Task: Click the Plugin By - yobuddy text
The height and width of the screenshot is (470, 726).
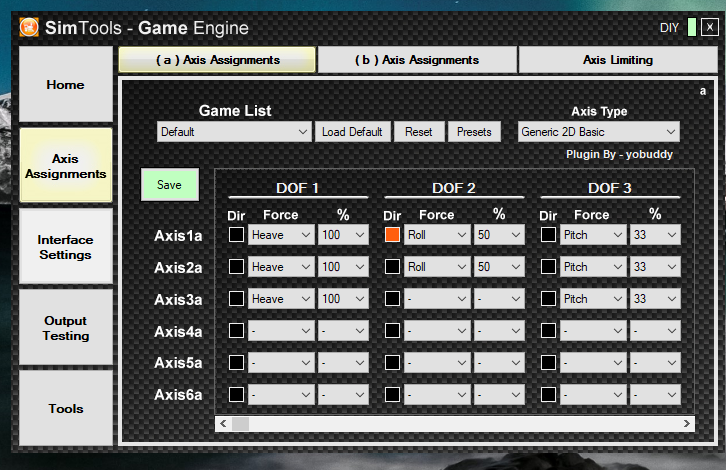Action: coord(620,155)
